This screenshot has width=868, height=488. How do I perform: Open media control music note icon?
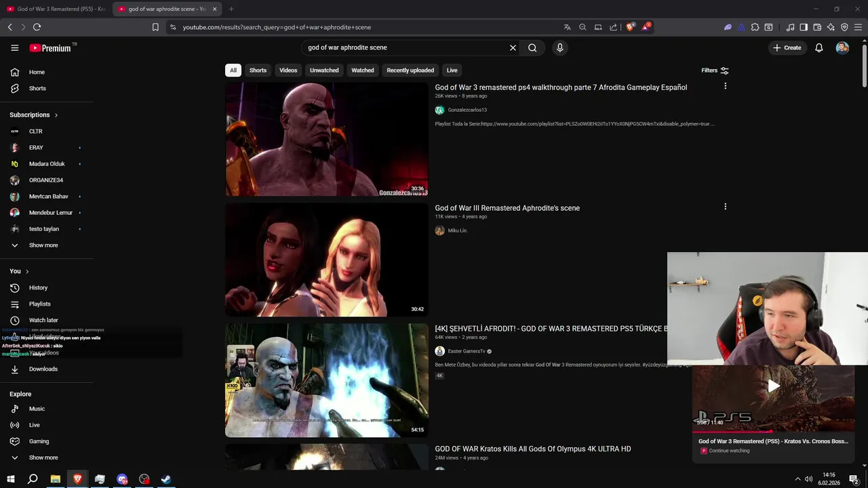coord(790,27)
